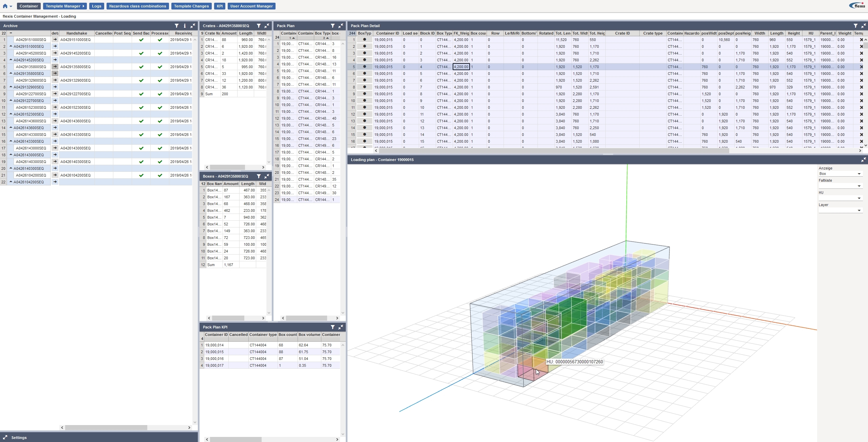
Task: Click the Crates panel collapse arrows icon
Action: click(267, 26)
